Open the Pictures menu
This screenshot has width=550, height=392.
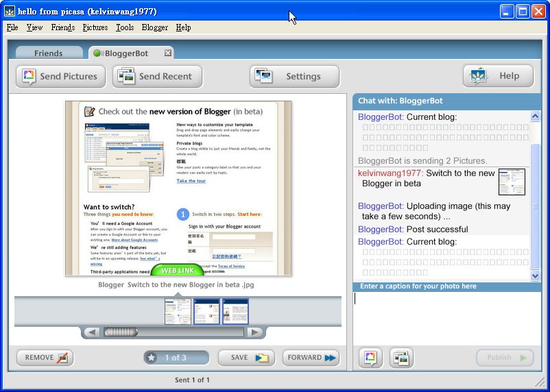pos(95,27)
